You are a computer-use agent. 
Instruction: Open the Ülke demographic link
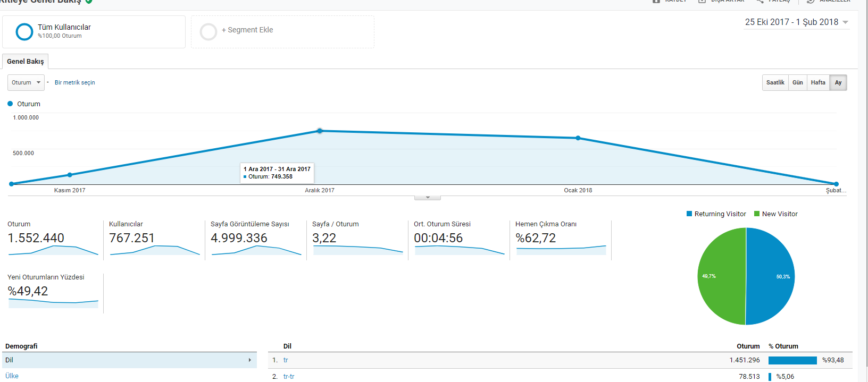click(12, 376)
